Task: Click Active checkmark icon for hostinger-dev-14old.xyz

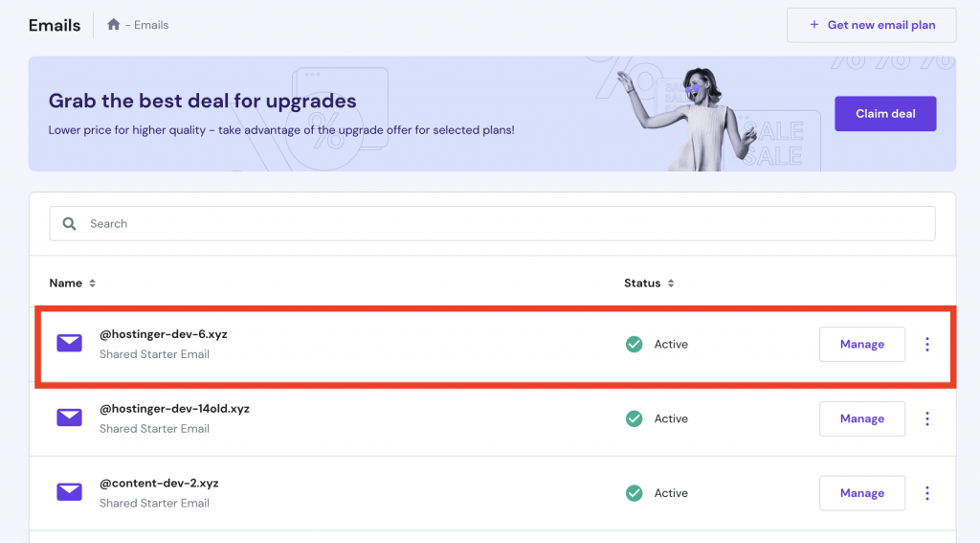Action: pyautogui.click(x=634, y=419)
